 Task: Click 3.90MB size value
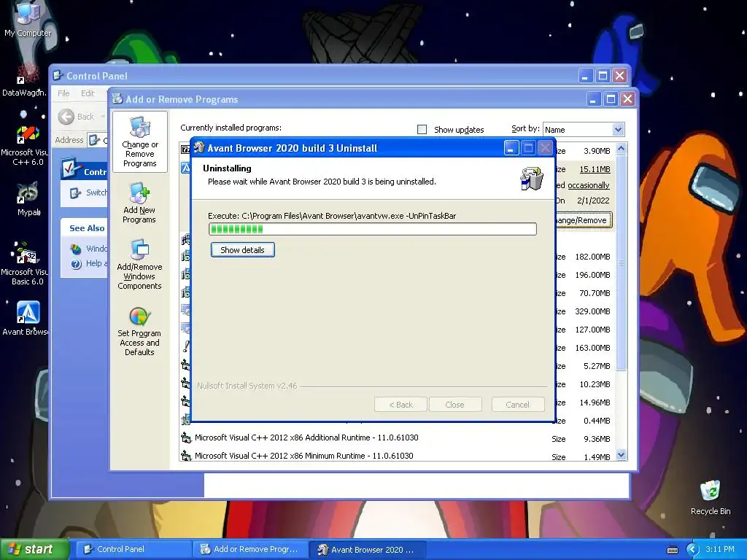(x=597, y=151)
